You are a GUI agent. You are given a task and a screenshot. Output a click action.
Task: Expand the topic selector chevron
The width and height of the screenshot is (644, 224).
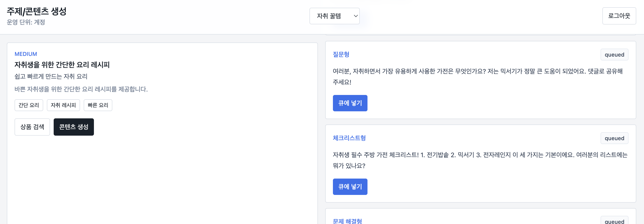(x=355, y=16)
